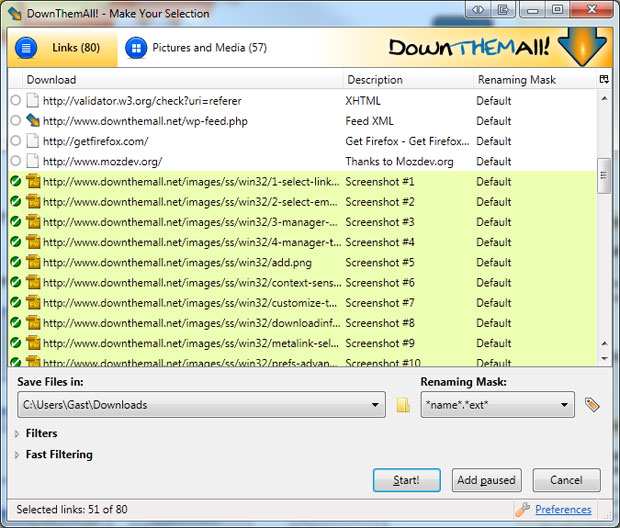Select the validator.w3.org link radio
This screenshot has height=528, width=620.
[x=15, y=100]
